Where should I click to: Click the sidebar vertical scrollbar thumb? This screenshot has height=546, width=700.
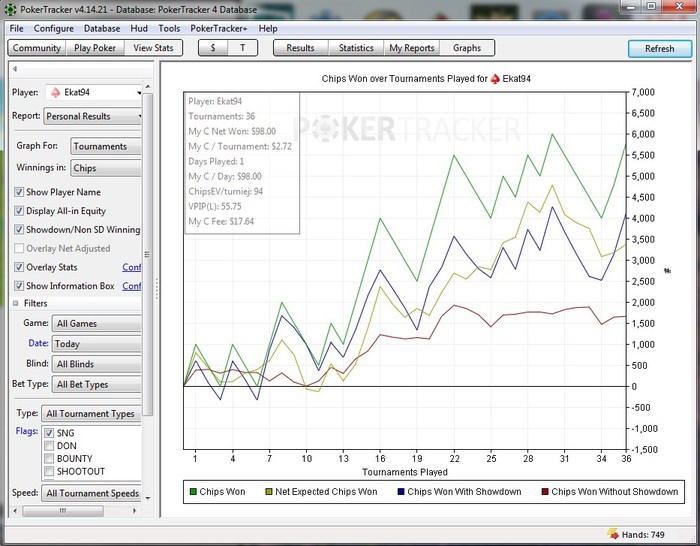[148, 254]
